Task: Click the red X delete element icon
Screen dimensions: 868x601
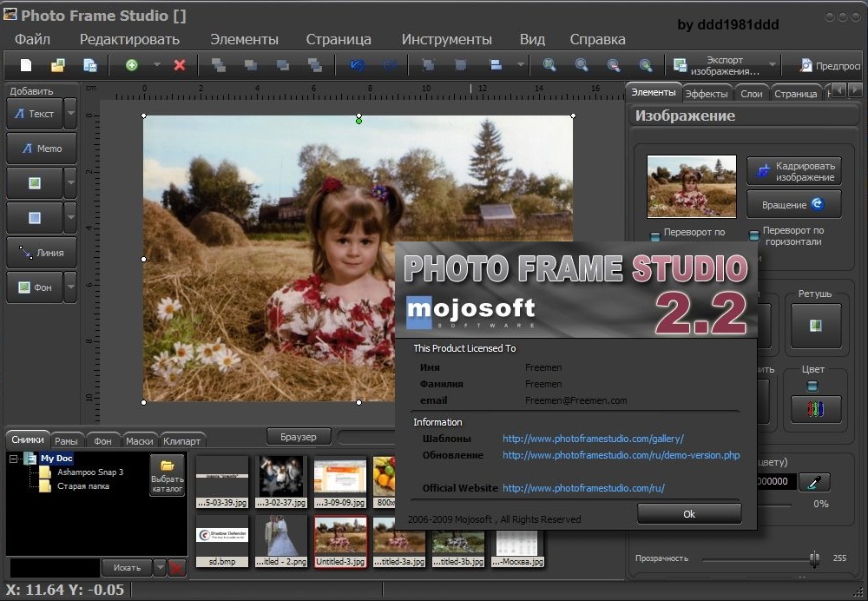Action: [180, 65]
